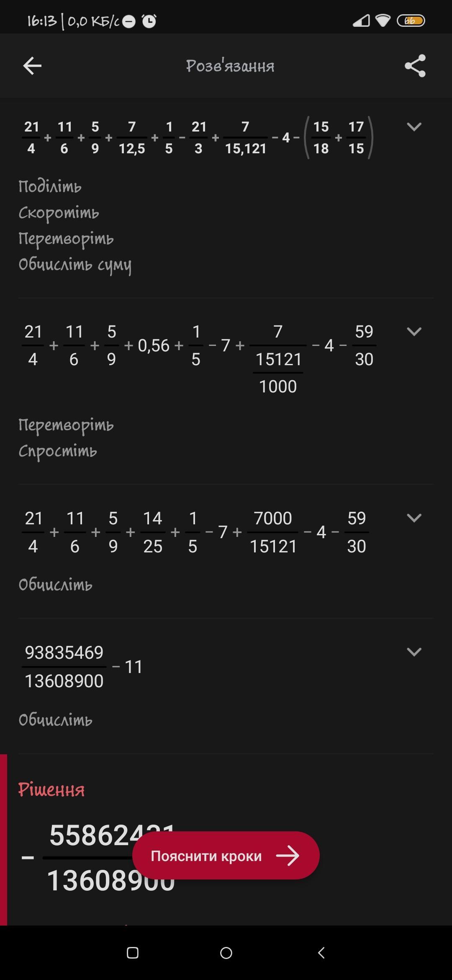The width and height of the screenshot is (452, 980).
Task: Tap the back arrow icon
Action: [x=32, y=66]
